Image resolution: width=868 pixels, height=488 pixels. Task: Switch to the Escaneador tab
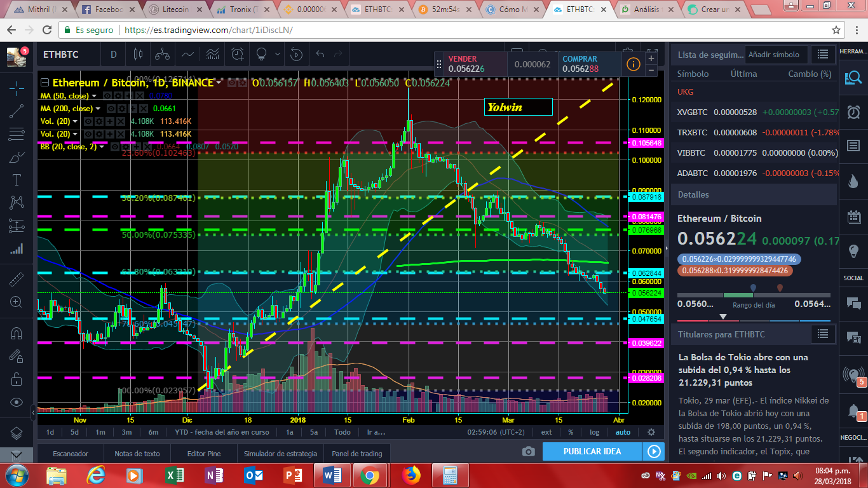coord(71,454)
